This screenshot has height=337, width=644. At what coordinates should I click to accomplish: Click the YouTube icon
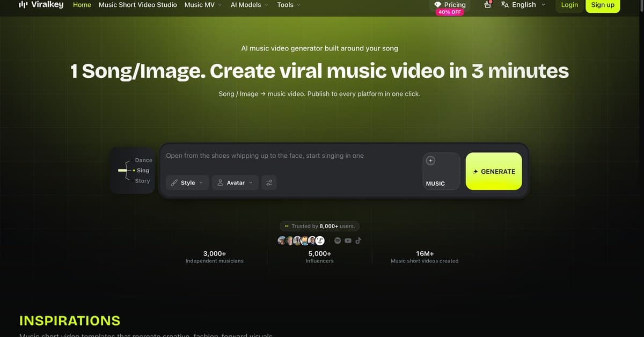(348, 240)
